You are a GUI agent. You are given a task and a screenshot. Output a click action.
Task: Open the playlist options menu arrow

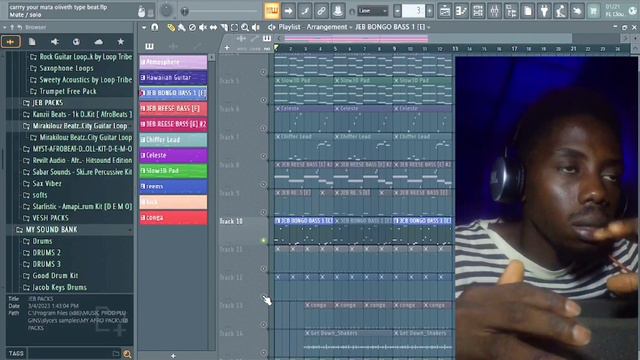[144, 27]
